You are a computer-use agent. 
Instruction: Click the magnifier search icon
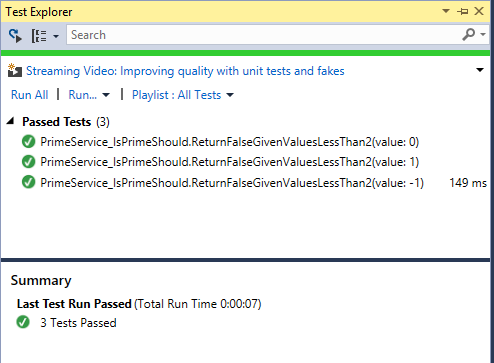coord(469,34)
